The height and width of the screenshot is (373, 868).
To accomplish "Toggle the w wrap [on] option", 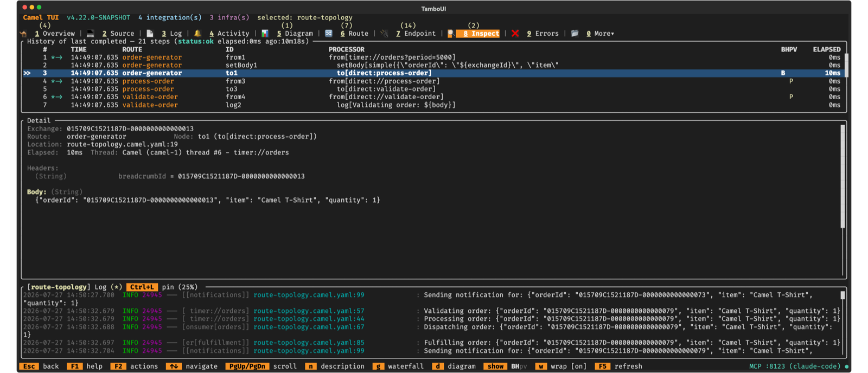I will (x=561, y=366).
